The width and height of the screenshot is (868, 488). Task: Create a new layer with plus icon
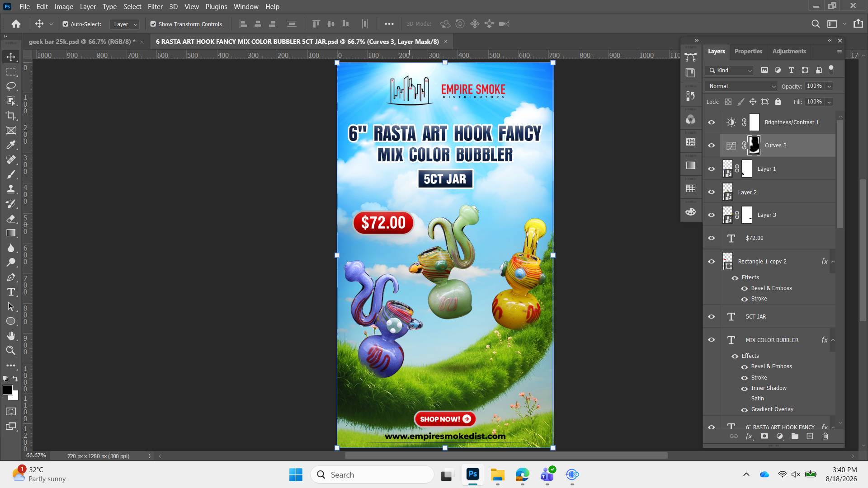click(x=810, y=436)
